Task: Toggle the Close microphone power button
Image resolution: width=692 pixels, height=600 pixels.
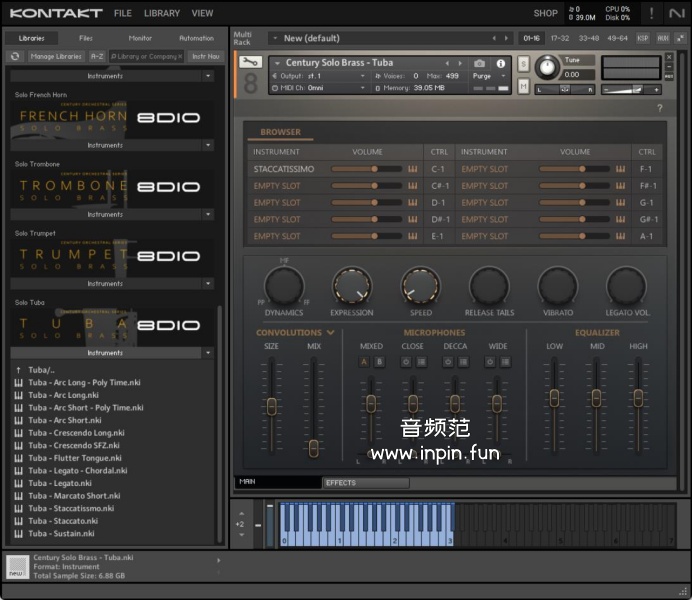Action: point(406,361)
